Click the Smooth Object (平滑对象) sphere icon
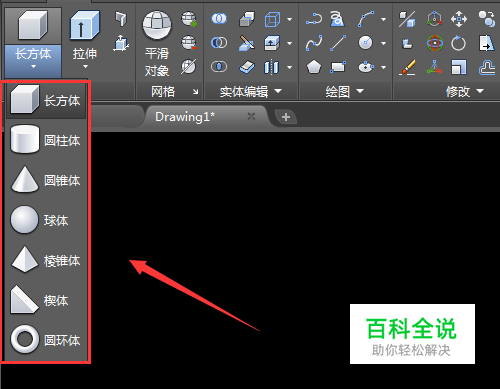The width and height of the screenshot is (500, 389). [157, 25]
